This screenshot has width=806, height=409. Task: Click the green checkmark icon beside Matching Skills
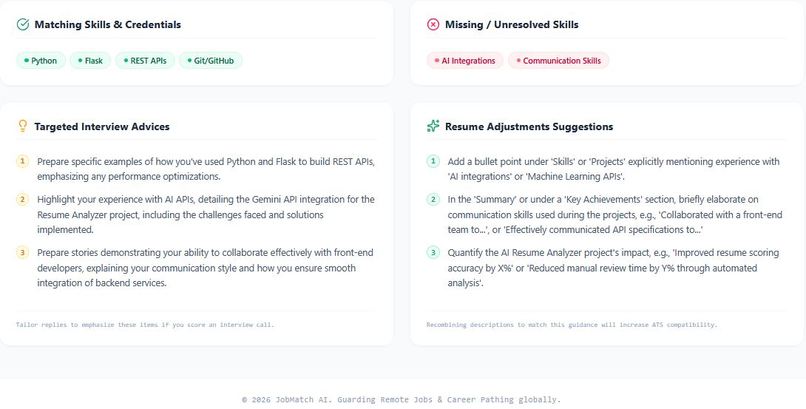23,24
